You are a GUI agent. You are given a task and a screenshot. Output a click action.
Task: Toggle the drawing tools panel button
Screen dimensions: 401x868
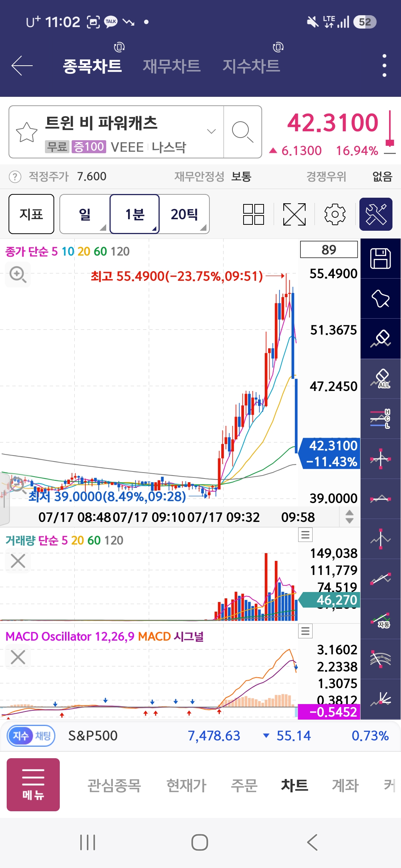(x=376, y=214)
